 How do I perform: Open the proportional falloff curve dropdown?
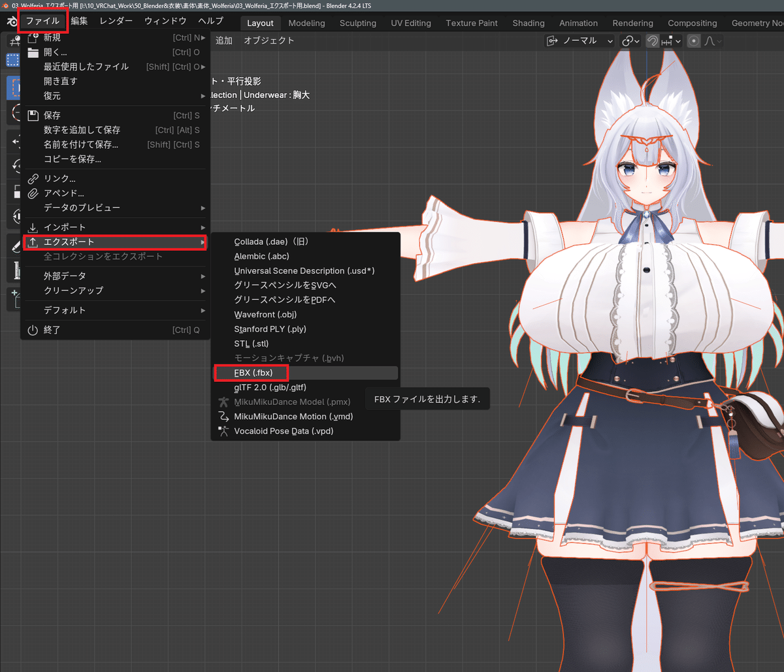pyautogui.click(x=713, y=40)
